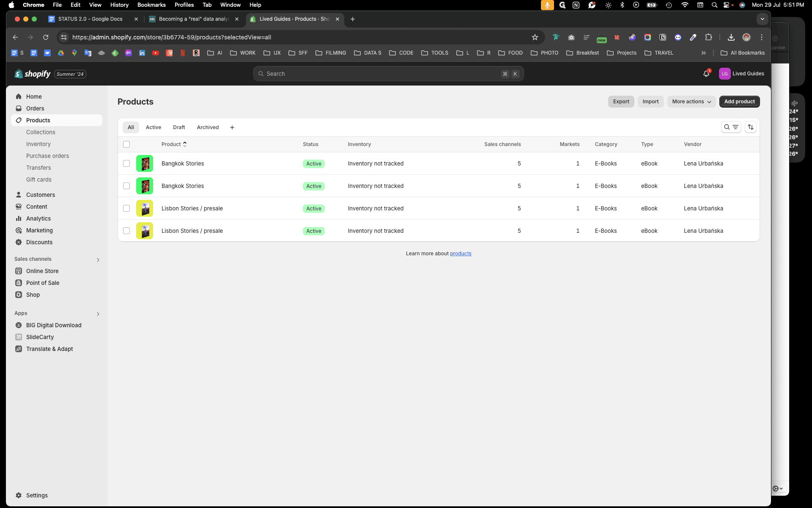Bookmark this page with the star icon

(535, 37)
